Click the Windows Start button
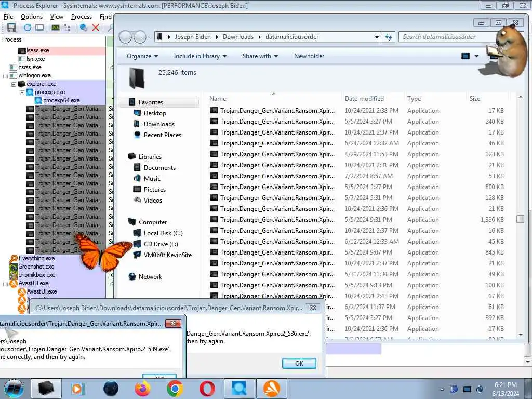This screenshot has height=399, width=532. click(x=14, y=389)
